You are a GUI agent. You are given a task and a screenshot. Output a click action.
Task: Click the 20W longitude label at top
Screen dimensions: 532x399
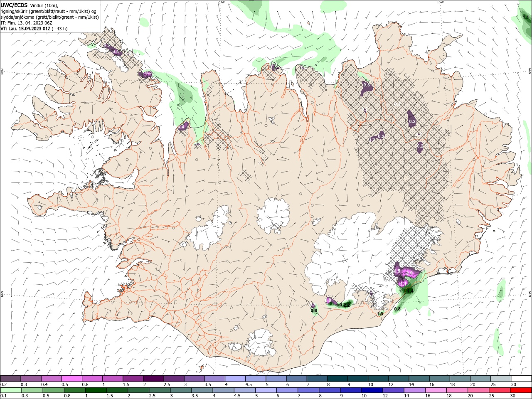[222, 2]
